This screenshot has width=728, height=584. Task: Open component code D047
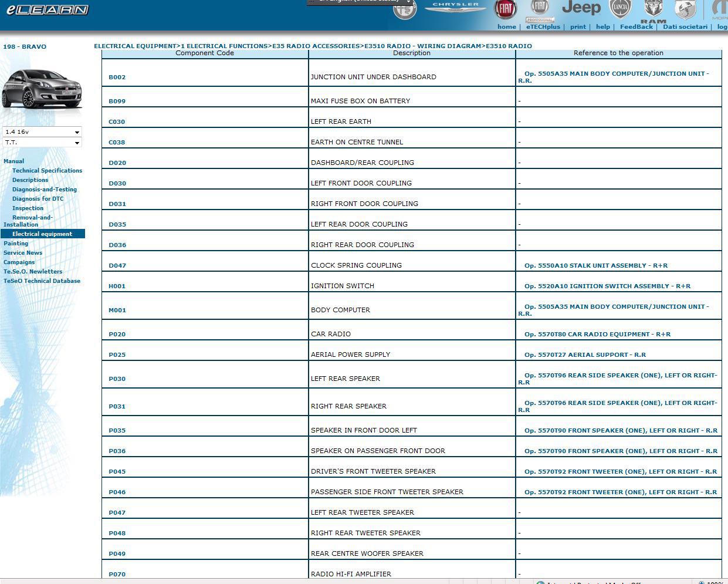click(x=117, y=266)
